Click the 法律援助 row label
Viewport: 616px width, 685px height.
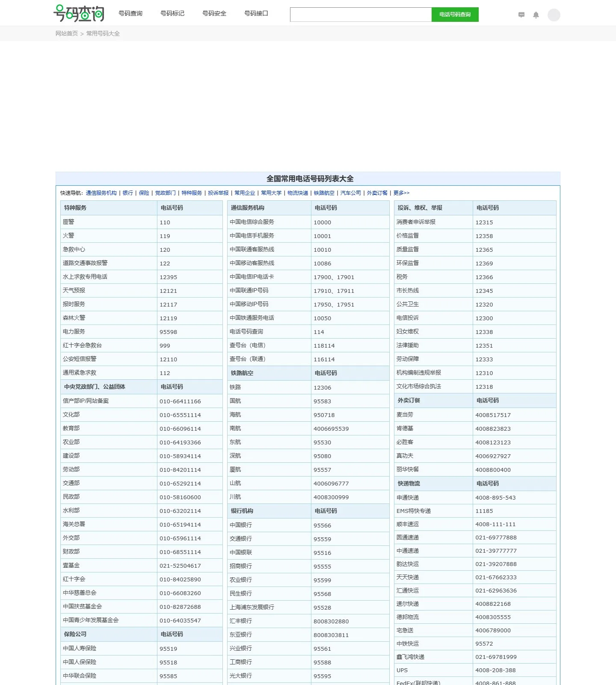tap(408, 345)
